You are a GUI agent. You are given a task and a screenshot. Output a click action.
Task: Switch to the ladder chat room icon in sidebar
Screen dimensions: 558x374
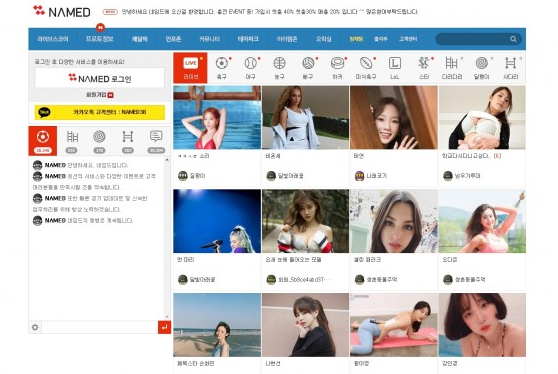click(x=128, y=137)
